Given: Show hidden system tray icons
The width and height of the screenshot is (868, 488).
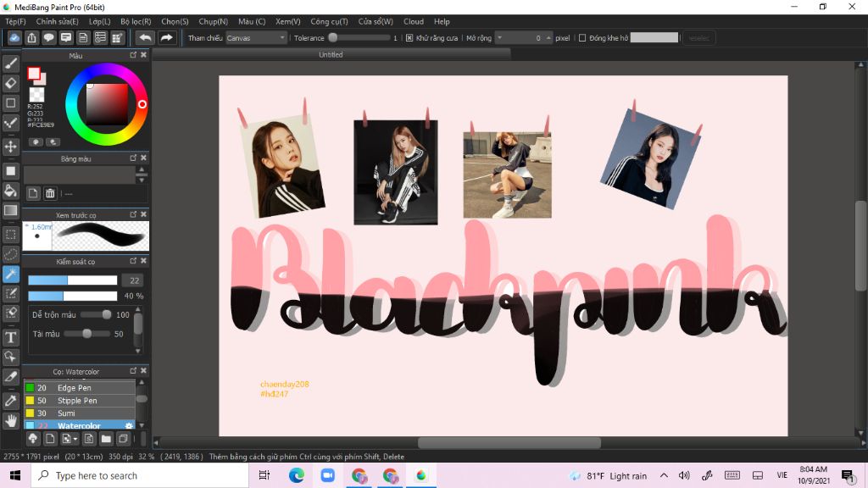Looking at the screenshot, I should [664, 475].
